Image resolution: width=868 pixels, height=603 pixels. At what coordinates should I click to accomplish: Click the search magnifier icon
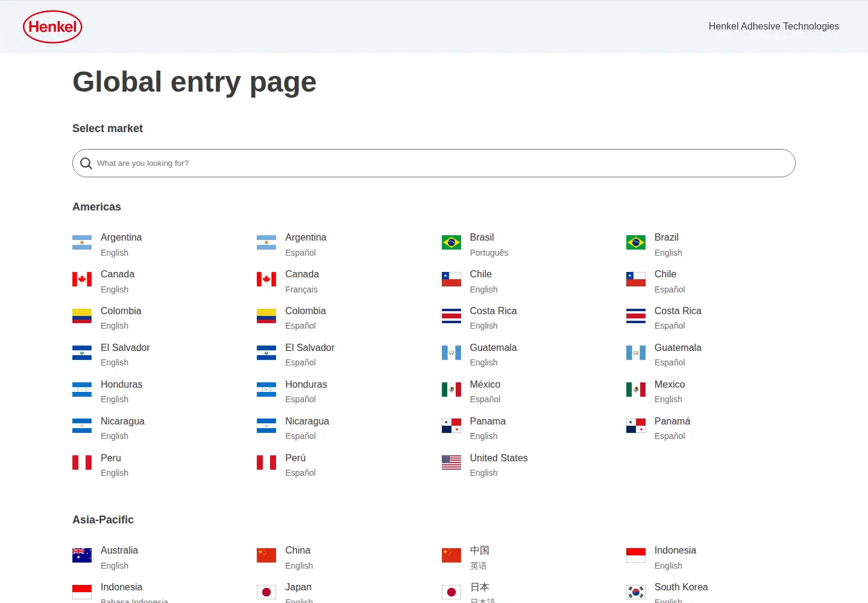86,163
